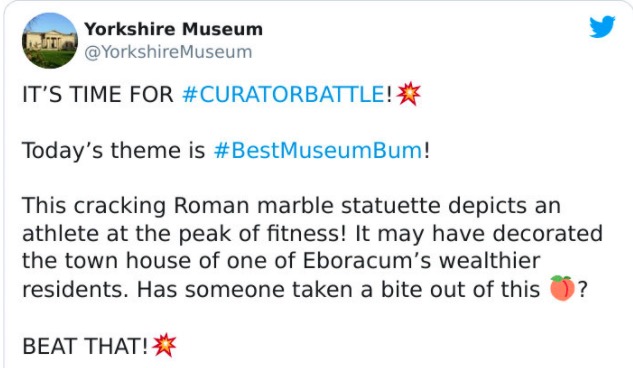Screen dimensions: 633x368
Task: Click the "BEAT THAT!" text
Action: (x=86, y=346)
